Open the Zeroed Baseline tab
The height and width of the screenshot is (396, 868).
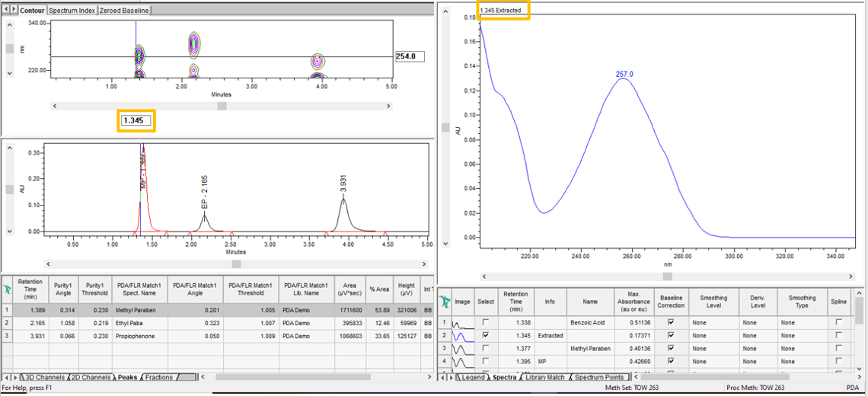(125, 11)
